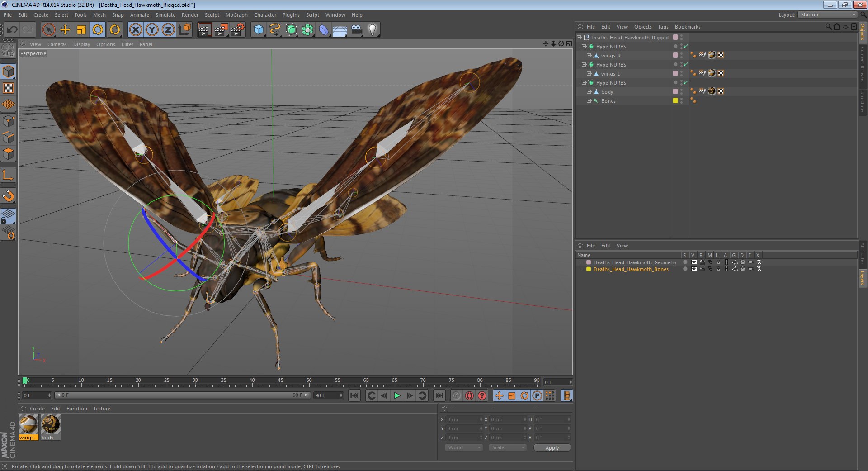Click the Objects side tab
This screenshot has width=868, height=471.
click(x=863, y=32)
